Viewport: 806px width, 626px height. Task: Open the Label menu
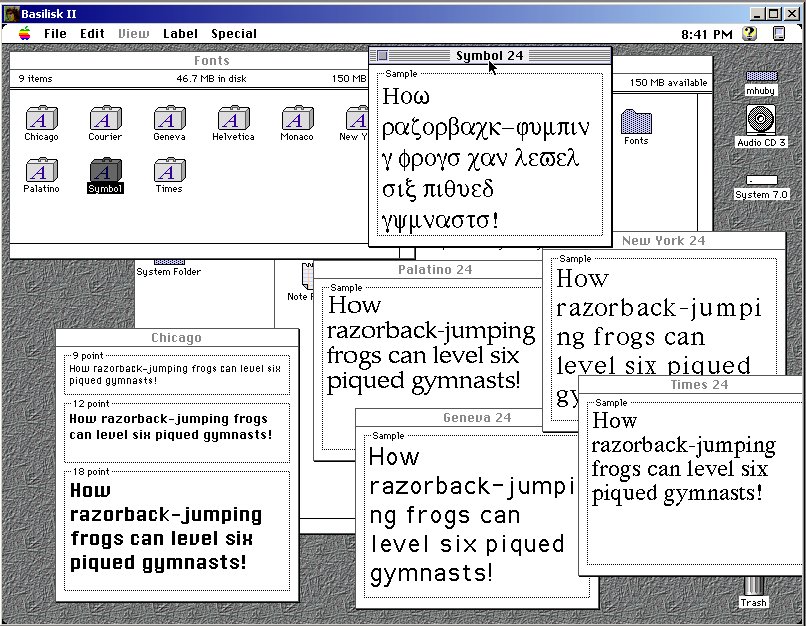tap(180, 33)
